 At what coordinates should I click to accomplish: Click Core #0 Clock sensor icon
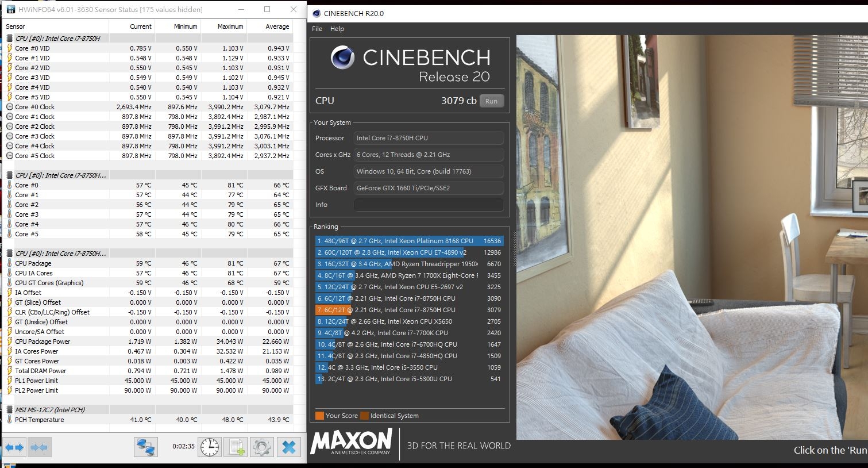coord(10,107)
